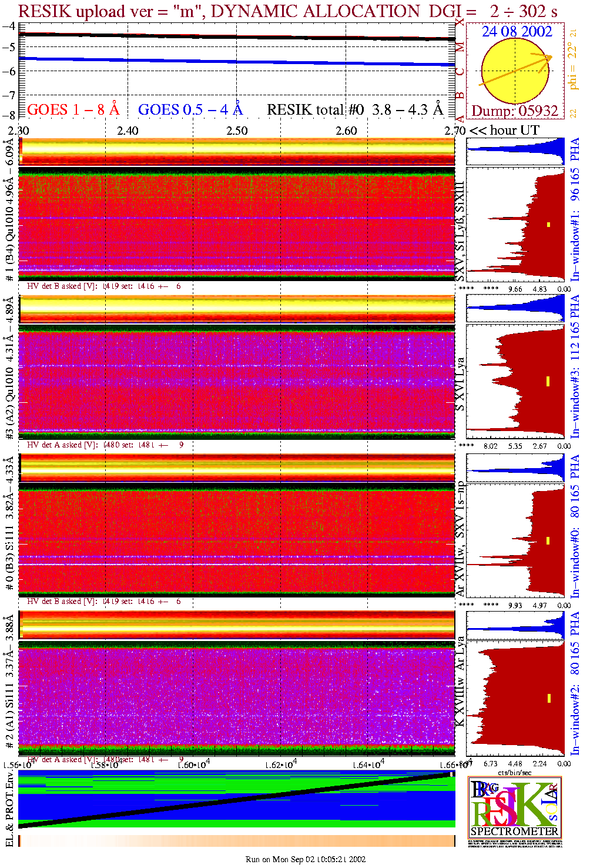
Task: Click the Dump: 05932 text
Action: [x=514, y=111]
